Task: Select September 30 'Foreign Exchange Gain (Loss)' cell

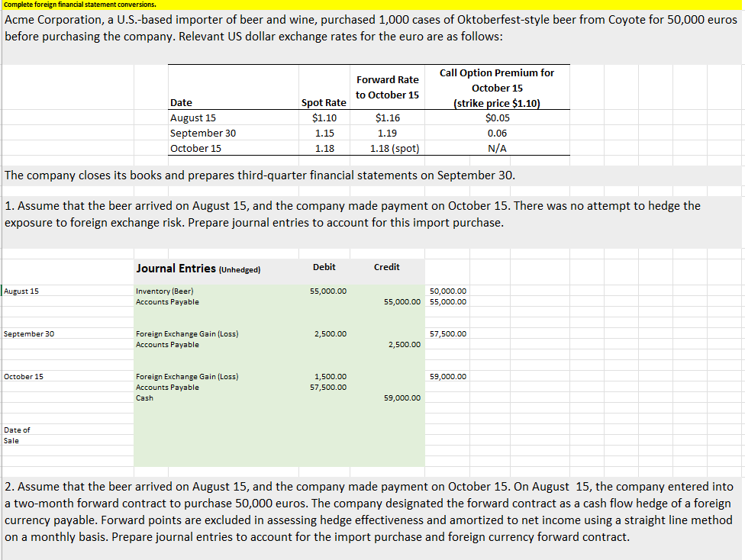Action: click(x=187, y=334)
